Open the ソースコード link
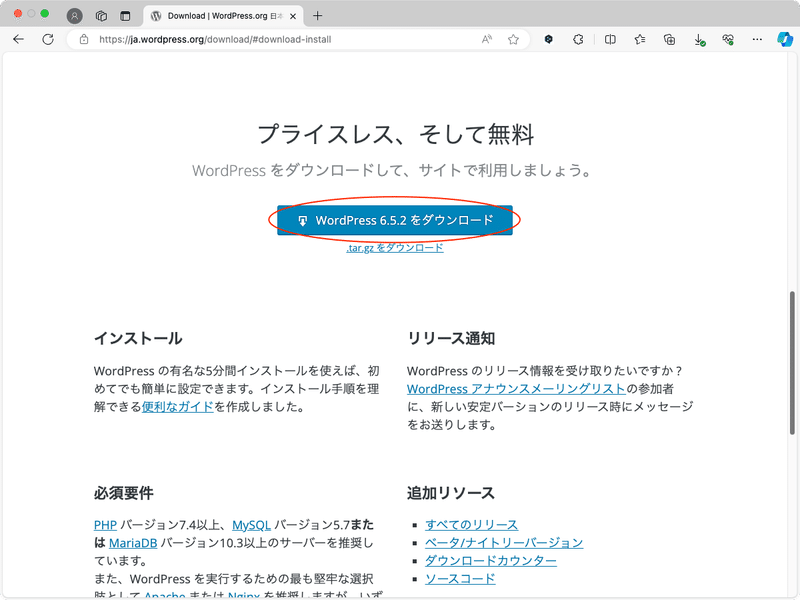Image resolution: width=800 pixels, height=600 pixels. point(460,579)
